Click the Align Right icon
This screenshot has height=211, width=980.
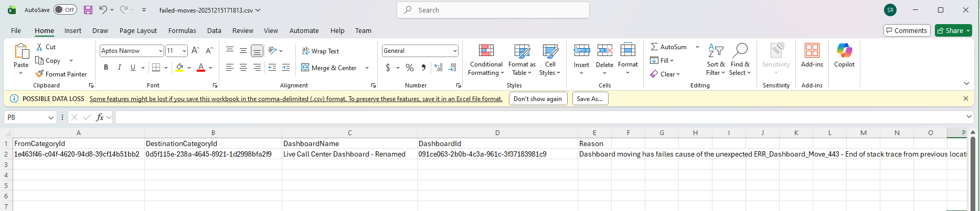[x=257, y=68]
